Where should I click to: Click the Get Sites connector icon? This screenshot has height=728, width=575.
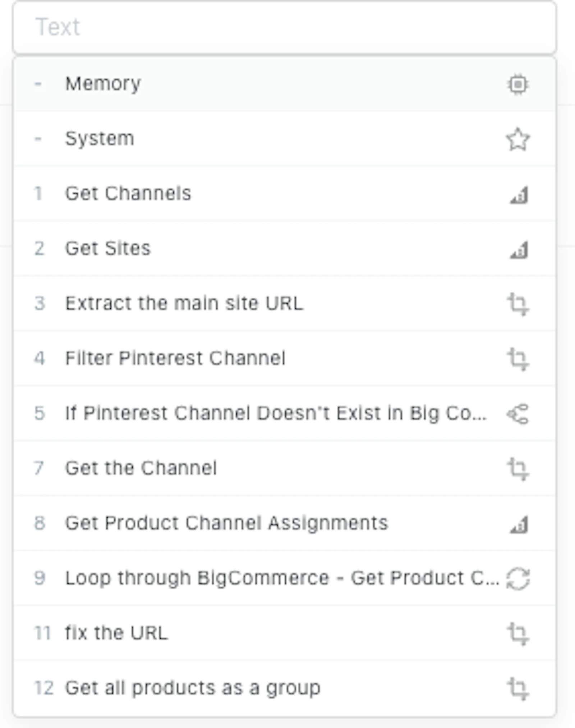[x=519, y=250]
